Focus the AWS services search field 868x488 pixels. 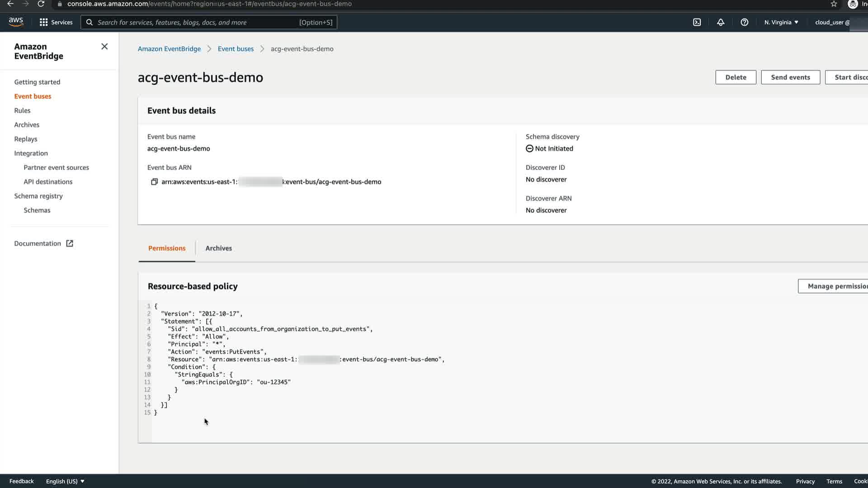click(194, 22)
